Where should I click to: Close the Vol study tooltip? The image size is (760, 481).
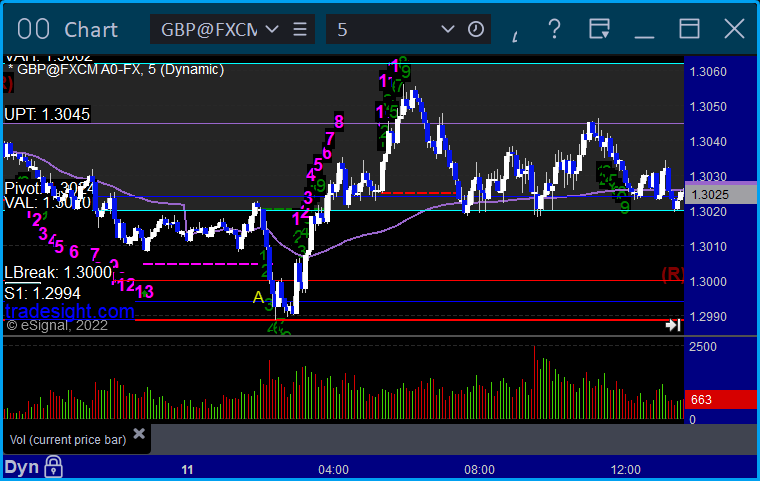tap(139, 434)
